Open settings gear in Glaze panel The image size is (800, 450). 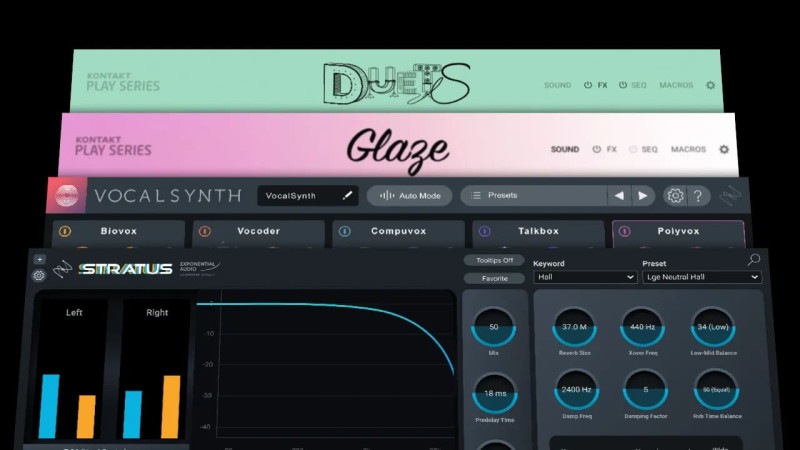[724, 149]
